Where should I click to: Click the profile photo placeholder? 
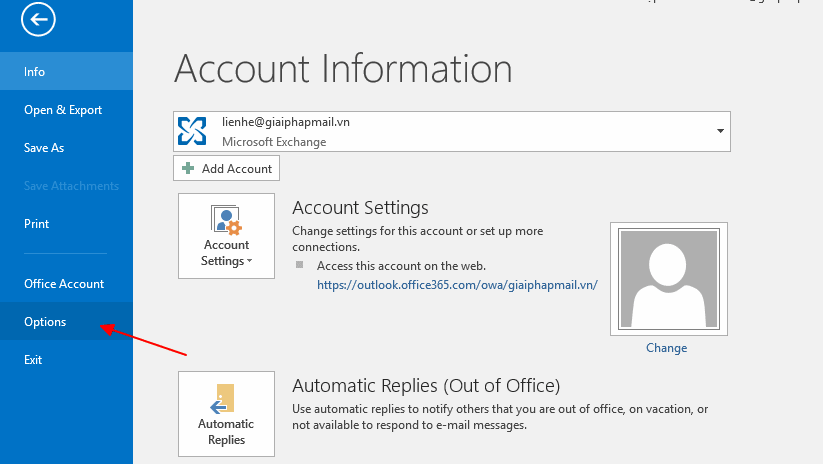[x=669, y=279]
